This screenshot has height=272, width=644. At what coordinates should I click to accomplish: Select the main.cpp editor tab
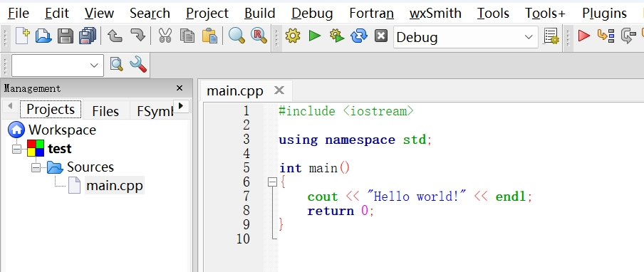click(235, 90)
